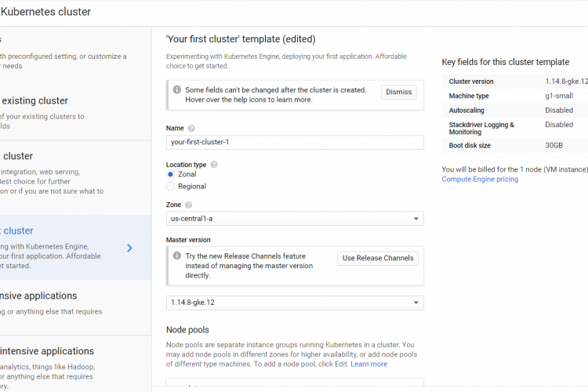Click the 30GB boot disk size value

point(554,146)
